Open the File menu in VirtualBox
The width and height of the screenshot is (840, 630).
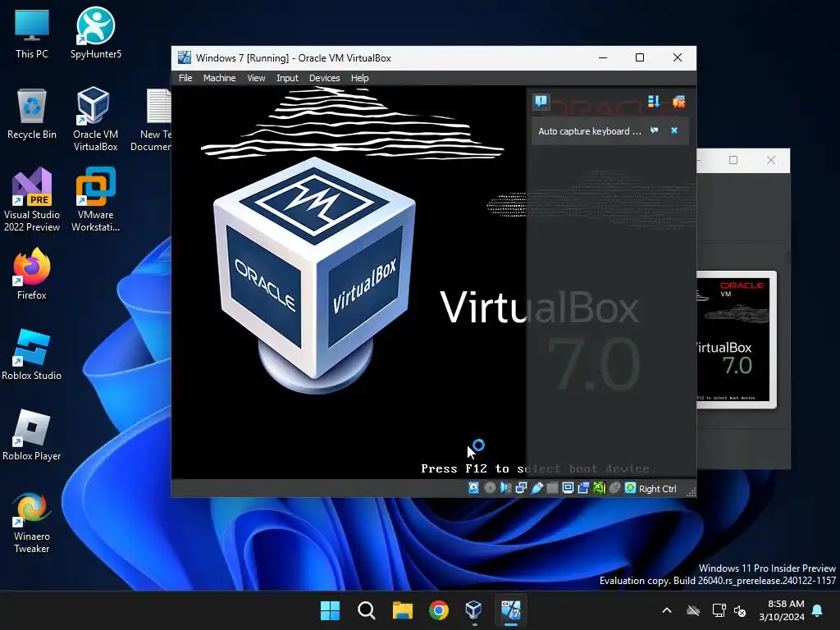pyautogui.click(x=185, y=78)
